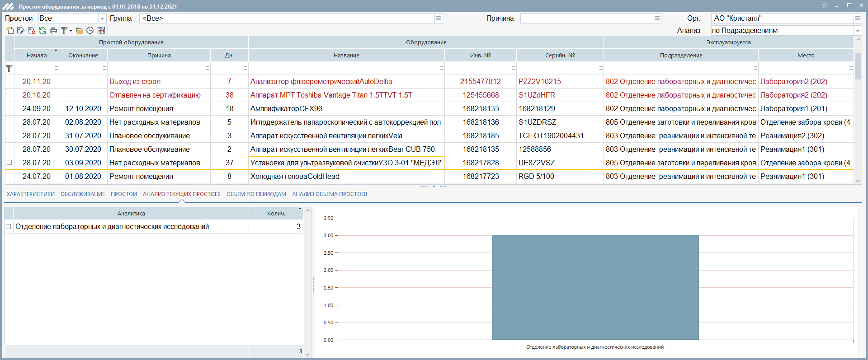Screen dimensions: 868x360
Task: Select АНАЛИЗ ТЕКУЩИХ ПРОСТОЕВ tab
Action: (182, 194)
